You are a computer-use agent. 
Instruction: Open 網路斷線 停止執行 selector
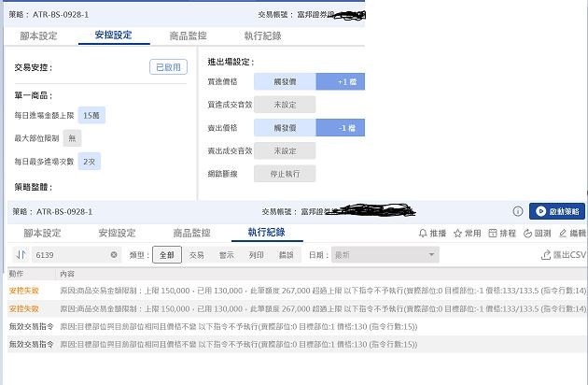(x=285, y=174)
